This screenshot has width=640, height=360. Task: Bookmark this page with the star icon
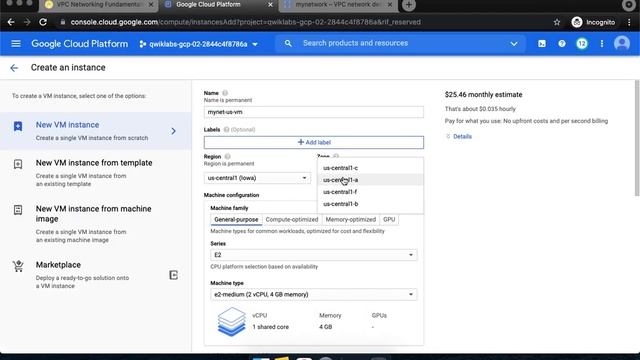click(x=557, y=22)
